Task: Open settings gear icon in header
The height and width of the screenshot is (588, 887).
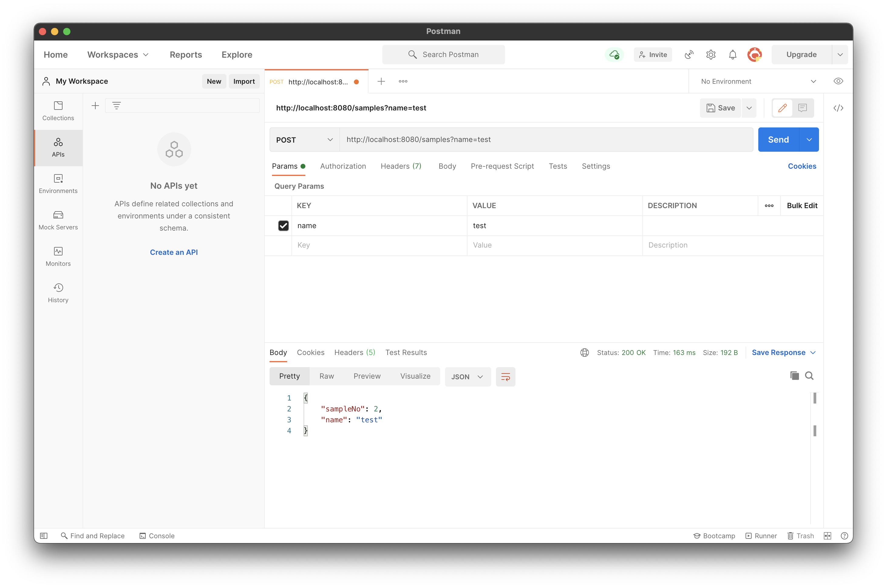Action: [711, 55]
